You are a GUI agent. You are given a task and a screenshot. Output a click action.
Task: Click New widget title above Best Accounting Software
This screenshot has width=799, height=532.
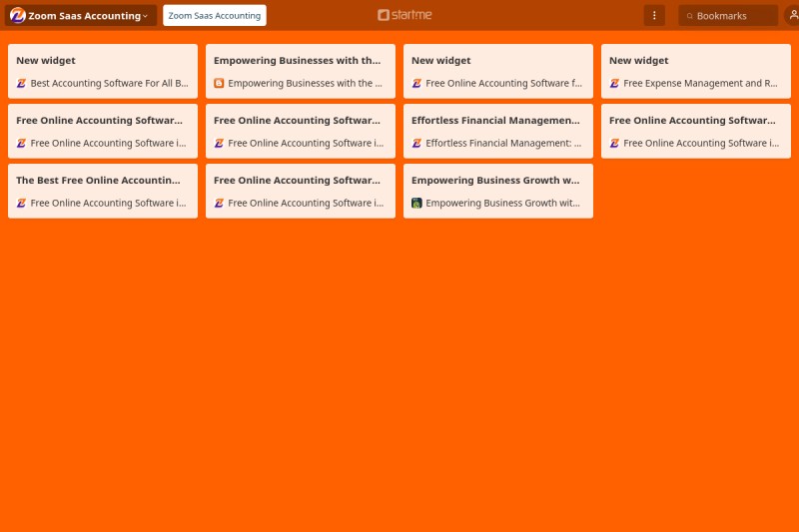tap(46, 60)
